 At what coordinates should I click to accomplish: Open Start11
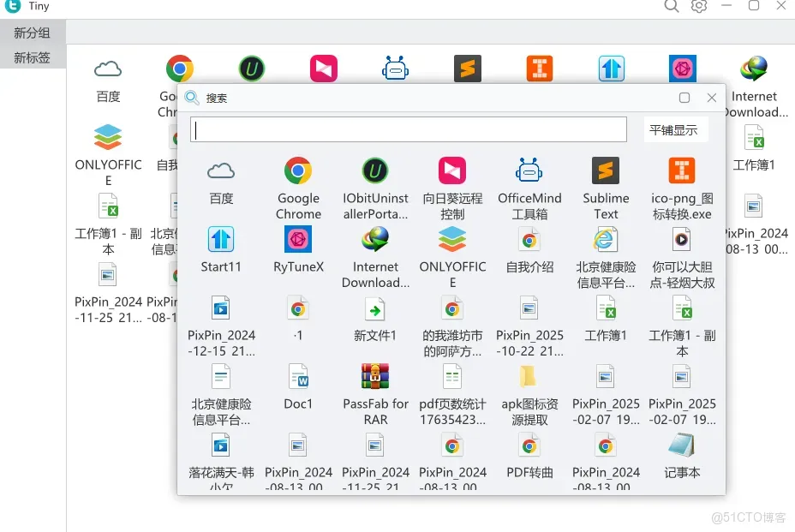[221, 241]
